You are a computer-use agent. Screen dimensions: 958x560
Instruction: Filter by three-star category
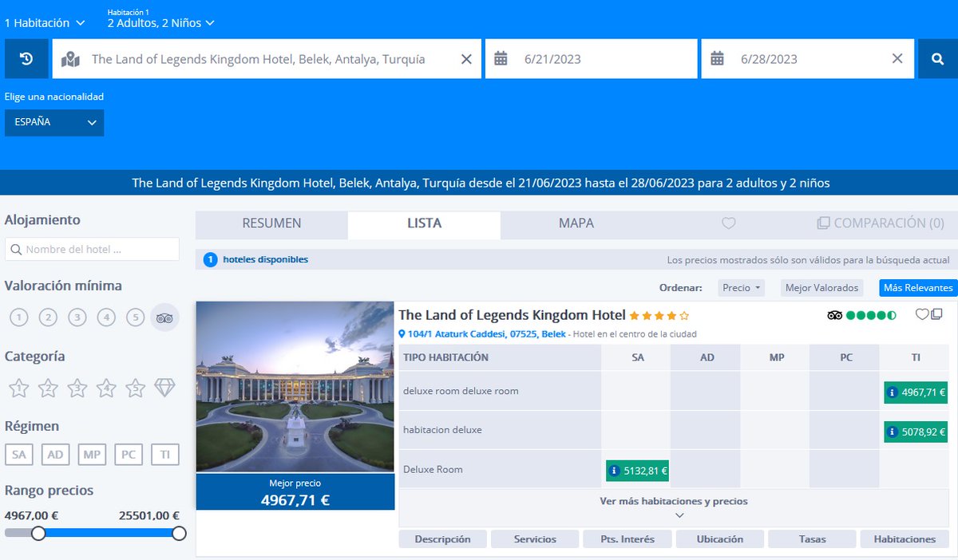(x=77, y=388)
